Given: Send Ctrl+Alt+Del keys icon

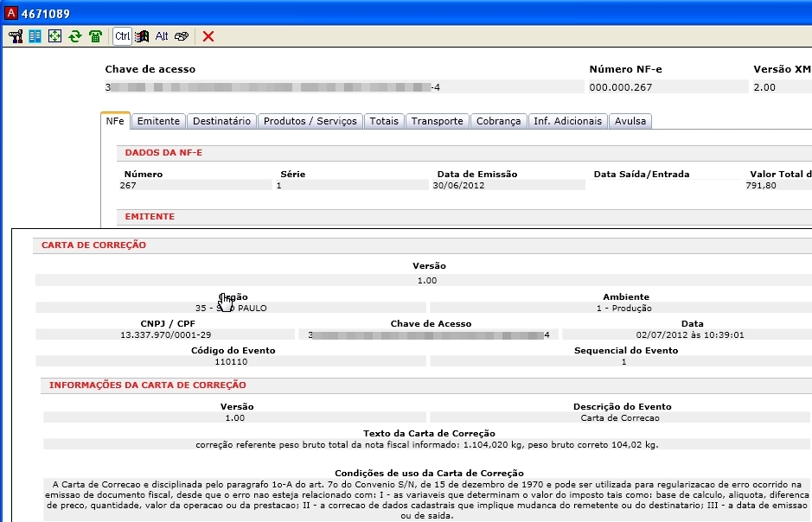Looking at the screenshot, I should click(182, 36).
